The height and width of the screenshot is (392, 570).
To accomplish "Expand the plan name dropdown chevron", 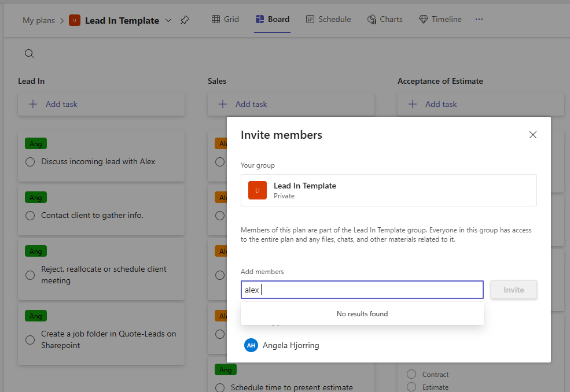I will [168, 20].
